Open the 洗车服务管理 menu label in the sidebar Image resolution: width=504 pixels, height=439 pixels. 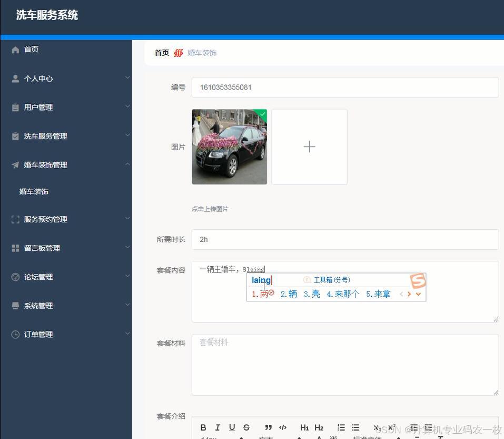pos(46,136)
